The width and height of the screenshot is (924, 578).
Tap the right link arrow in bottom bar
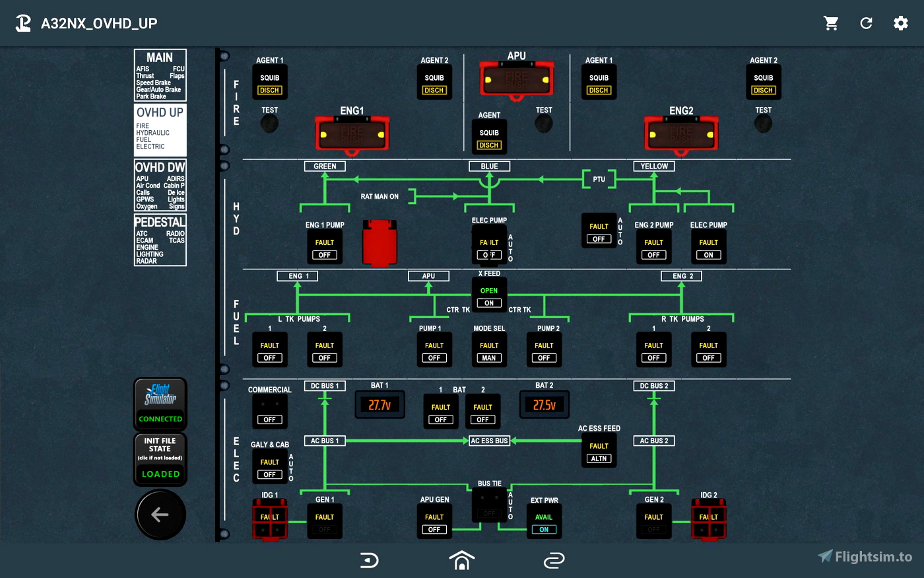click(554, 560)
